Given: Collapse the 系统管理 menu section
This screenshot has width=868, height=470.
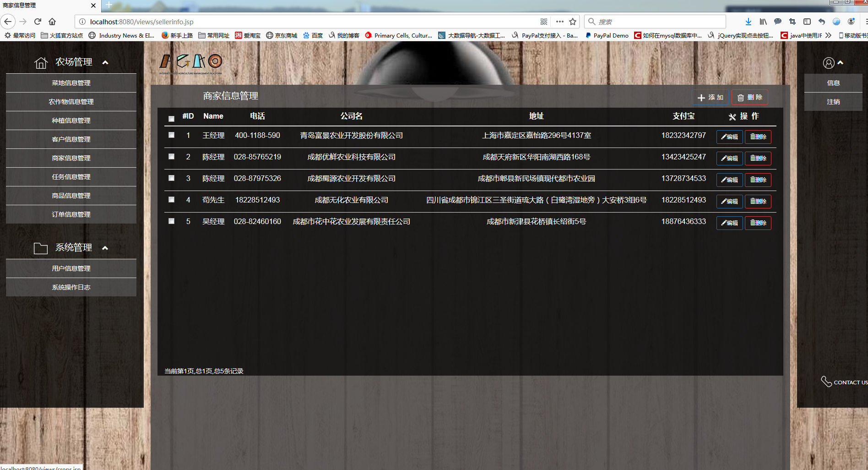Looking at the screenshot, I should pos(105,248).
